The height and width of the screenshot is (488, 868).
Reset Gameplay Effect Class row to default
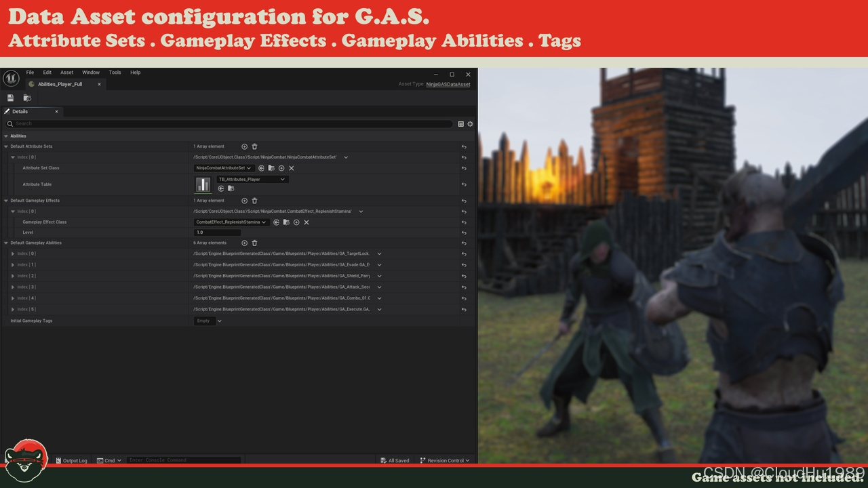pyautogui.click(x=464, y=222)
